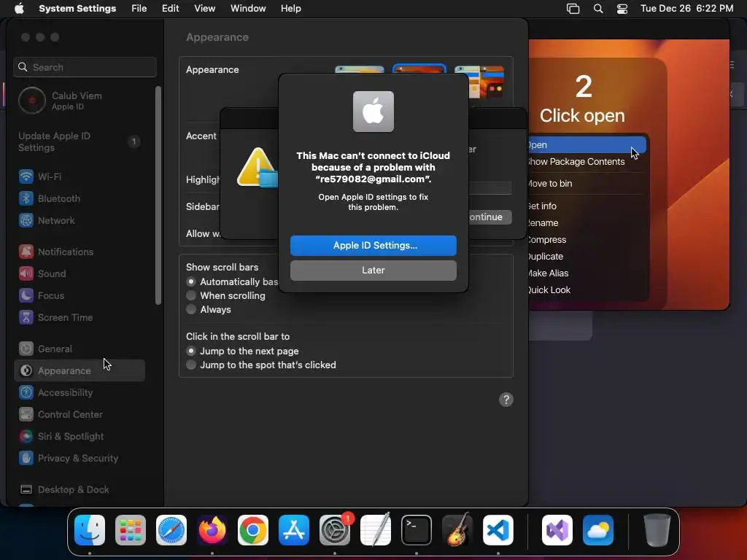Launch Google Chrome from the Dock
The width and height of the screenshot is (747, 560).
253,530
